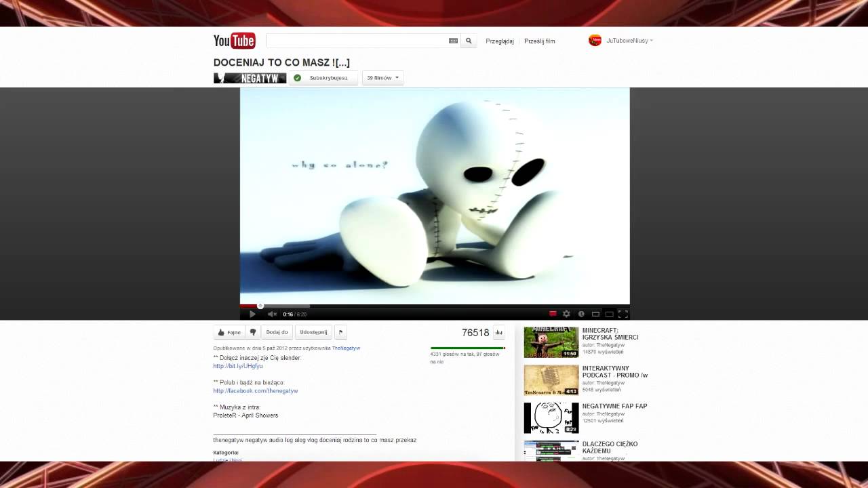868x488 pixels.
Task: Click the red annotations icon in player
Action: (x=553, y=314)
